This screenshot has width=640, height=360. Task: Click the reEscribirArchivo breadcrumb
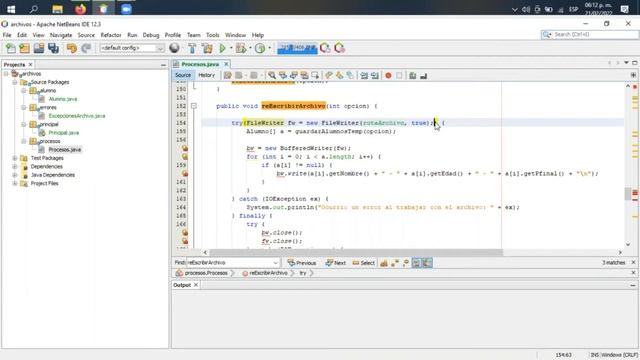tap(265, 273)
